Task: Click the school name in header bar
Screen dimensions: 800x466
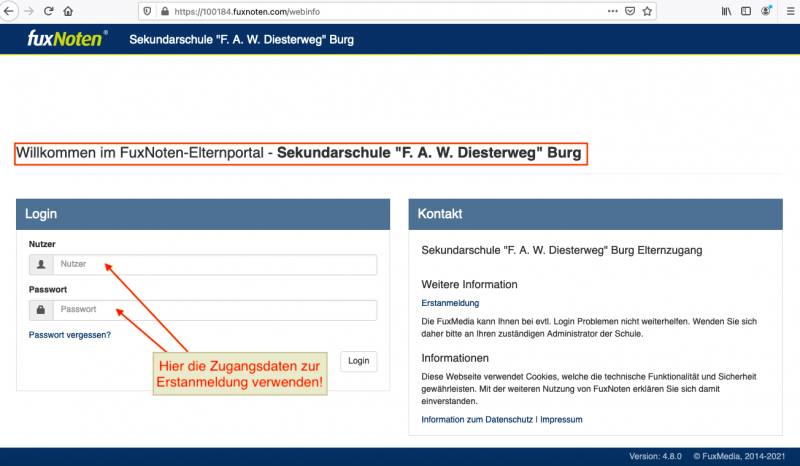Action: coord(241,40)
